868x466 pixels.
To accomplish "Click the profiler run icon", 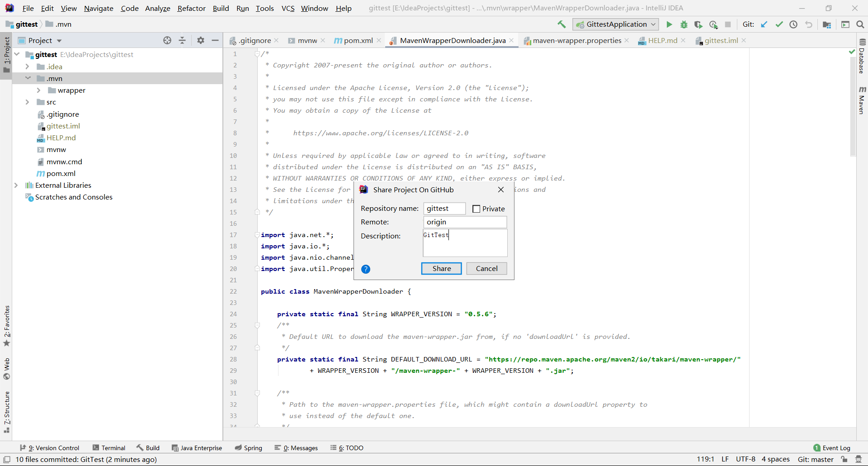I will click(713, 24).
